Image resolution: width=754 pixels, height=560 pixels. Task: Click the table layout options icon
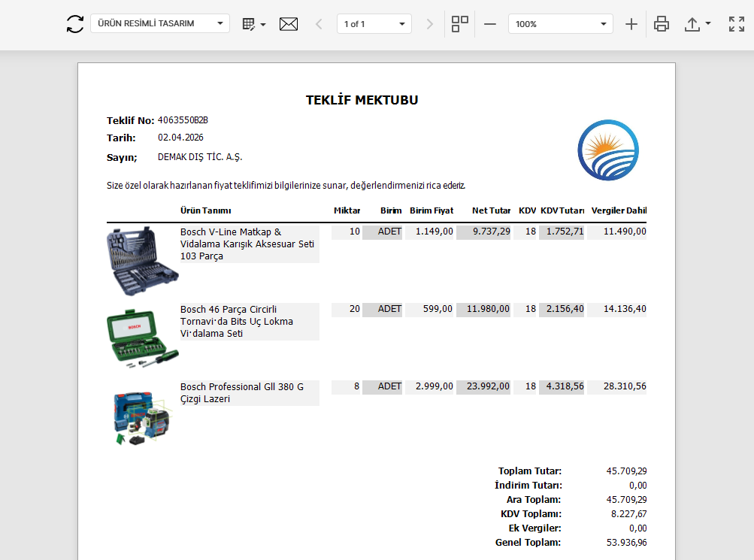249,24
